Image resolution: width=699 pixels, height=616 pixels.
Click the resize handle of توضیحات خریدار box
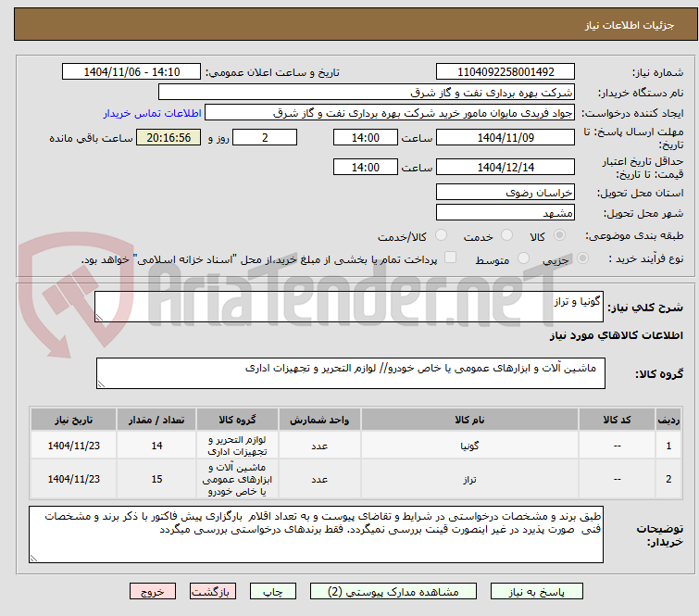pyautogui.click(x=34, y=558)
